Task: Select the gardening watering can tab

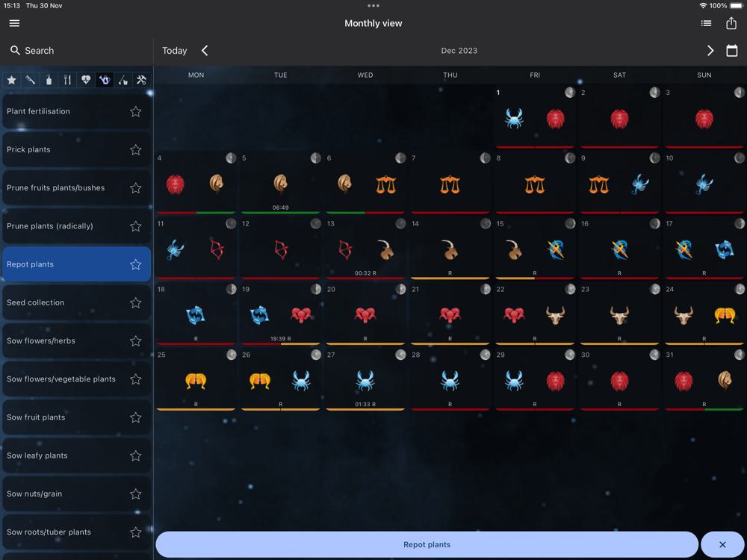Action: point(105,80)
